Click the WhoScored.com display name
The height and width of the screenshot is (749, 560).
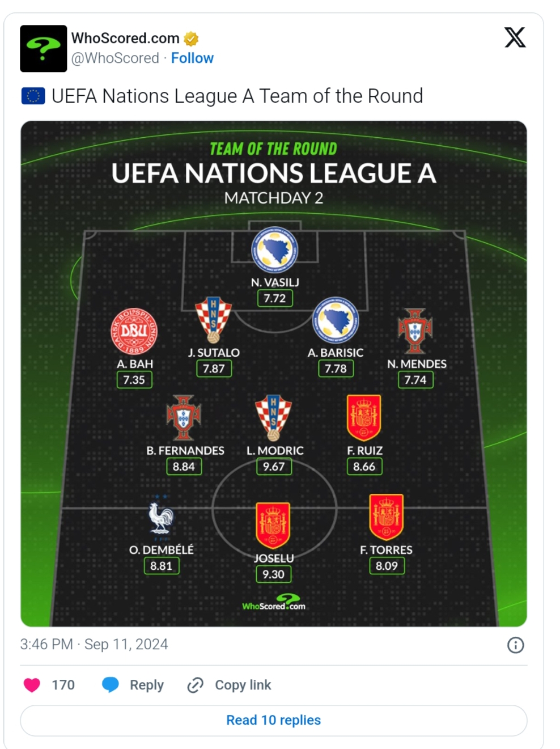(125, 38)
